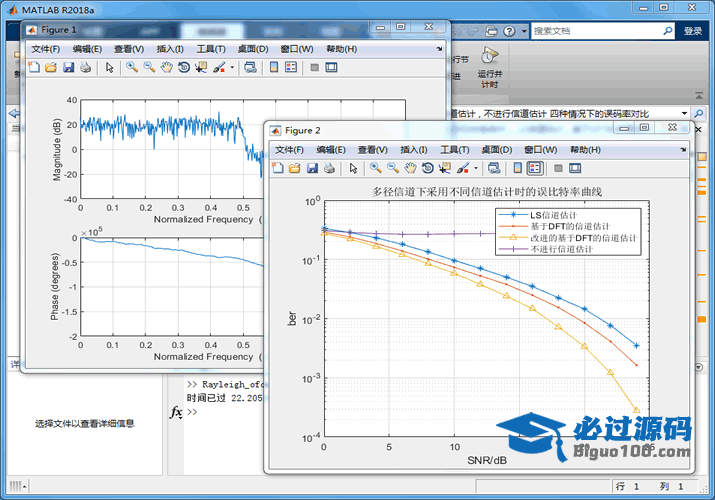Open 插入(I) menu in Figure 1

(x=169, y=49)
